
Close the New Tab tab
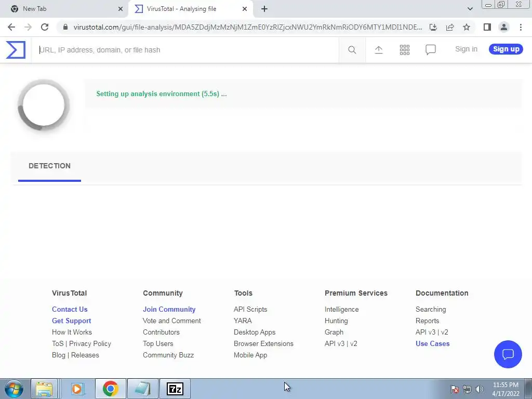[121, 9]
